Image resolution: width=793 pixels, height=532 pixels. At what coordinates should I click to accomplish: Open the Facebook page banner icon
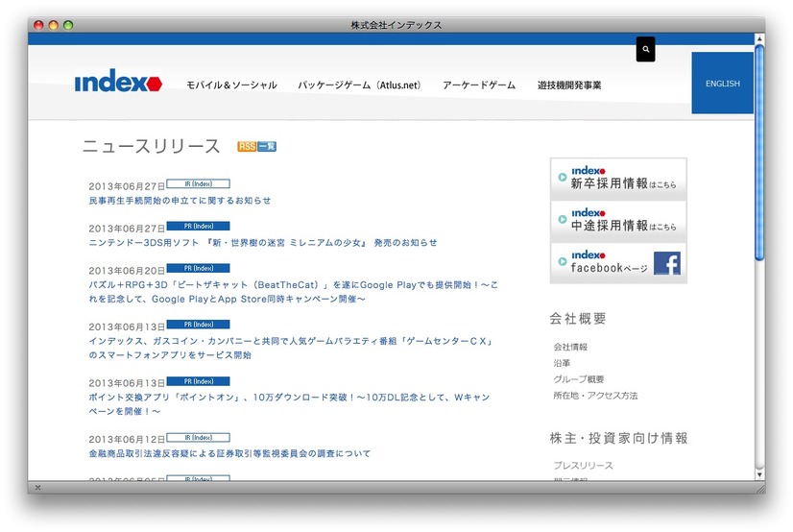(x=666, y=263)
